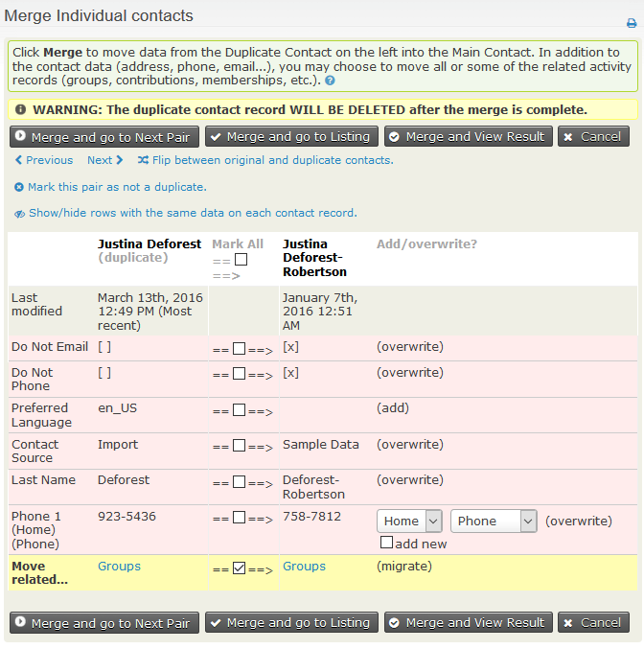The image size is (644, 649).
Task: Mark this pair as not a duplicate
Action: click(110, 187)
